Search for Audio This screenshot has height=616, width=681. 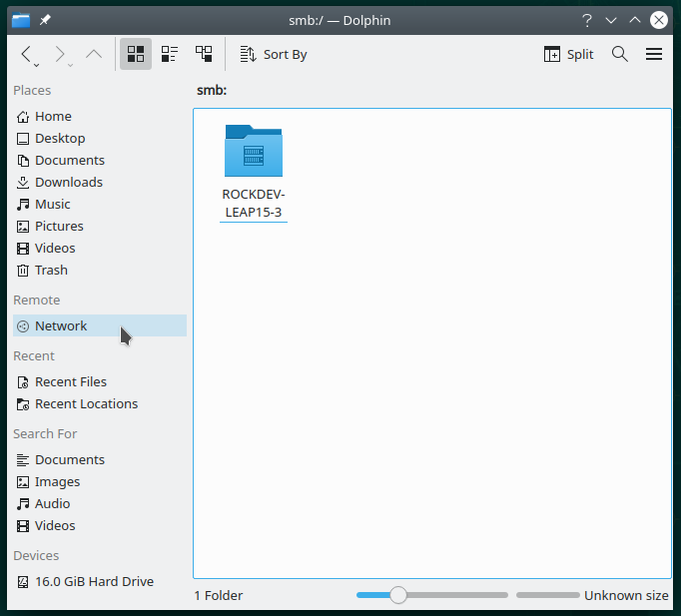[100, 503]
